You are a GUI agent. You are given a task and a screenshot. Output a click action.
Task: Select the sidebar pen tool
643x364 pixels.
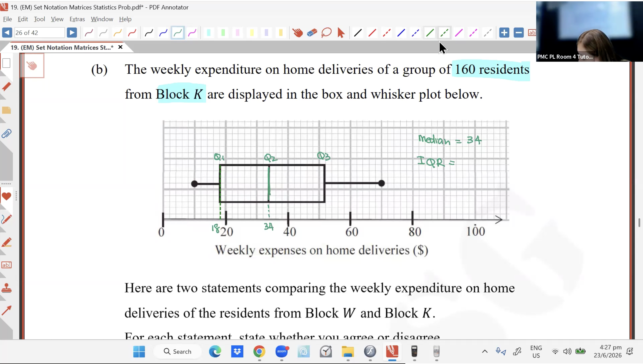click(6, 219)
